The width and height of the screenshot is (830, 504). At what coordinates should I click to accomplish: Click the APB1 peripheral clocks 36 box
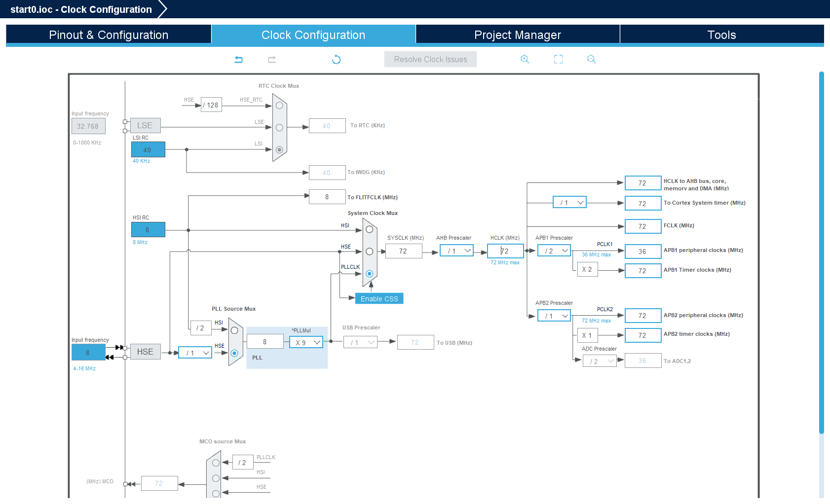tap(643, 252)
